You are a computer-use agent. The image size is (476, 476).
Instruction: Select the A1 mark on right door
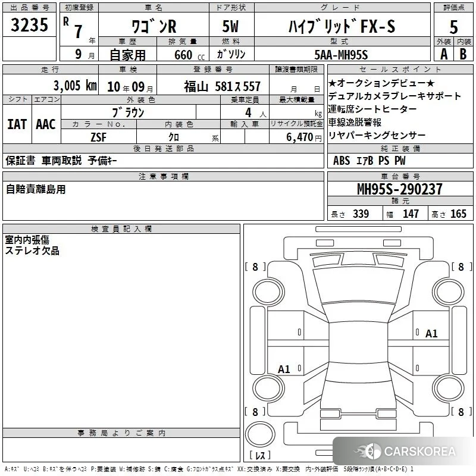(x=431, y=334)
